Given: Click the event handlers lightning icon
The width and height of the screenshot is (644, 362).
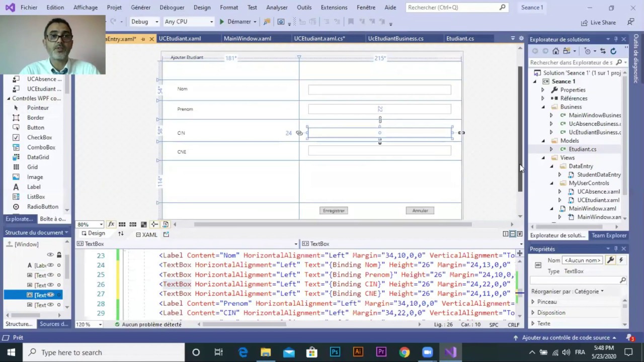Looking at the screenshot, I should (621, 260).
